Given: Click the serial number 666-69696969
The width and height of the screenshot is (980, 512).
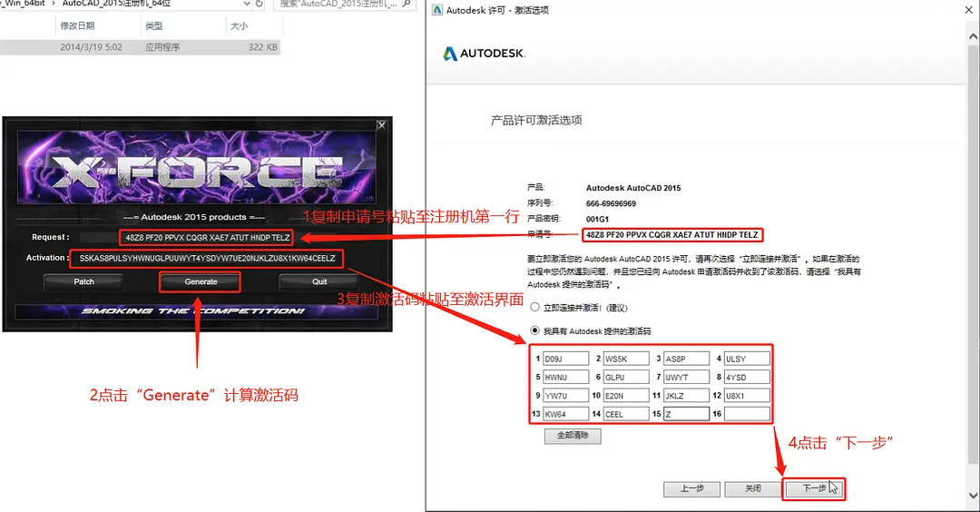Looking at the screenshot, I should coord(611,203).
